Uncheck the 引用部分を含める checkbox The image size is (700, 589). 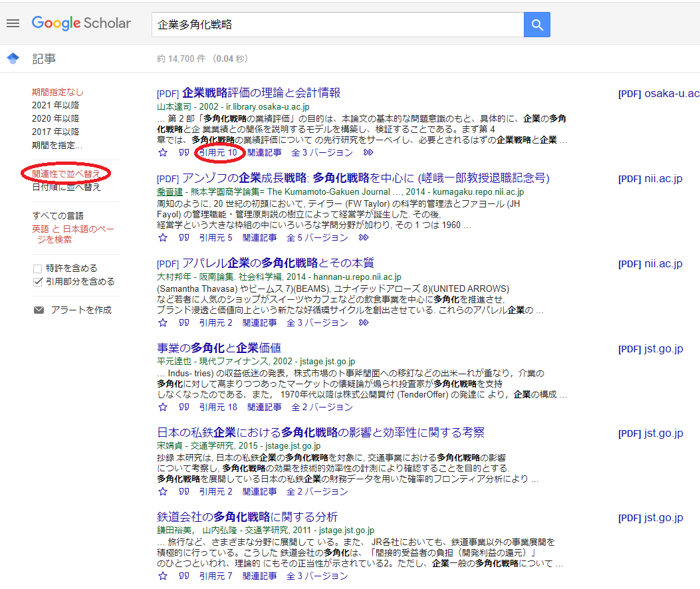point(37,282)
